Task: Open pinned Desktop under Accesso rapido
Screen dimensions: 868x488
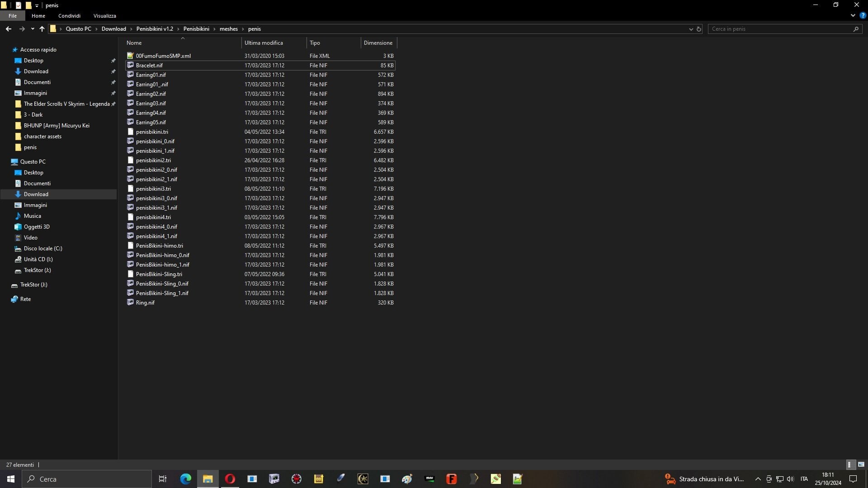Action: (x=33, y=61)
